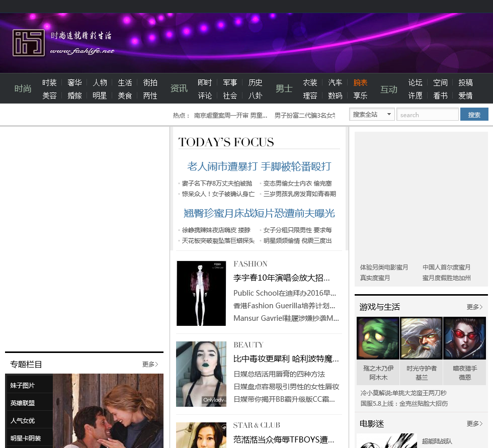Open the 薇恩 champion thumbnail
This screenshot has width=493, height=448.
(464, 338)
